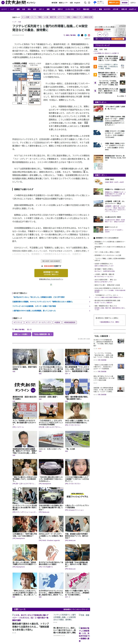Click the 保存して後で読む bookmark icon near title
Viewport: 138px width, 644px height.
click(x=64, y=35)
